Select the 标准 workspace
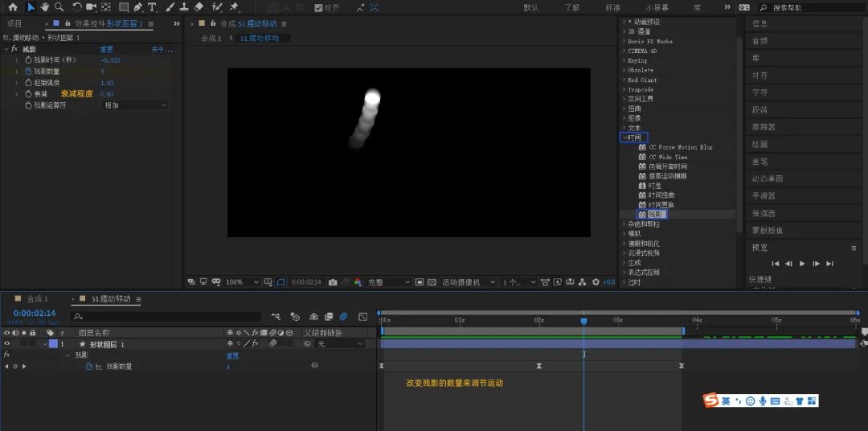Viewport: 868px width, 431px height. click(612, 8)
